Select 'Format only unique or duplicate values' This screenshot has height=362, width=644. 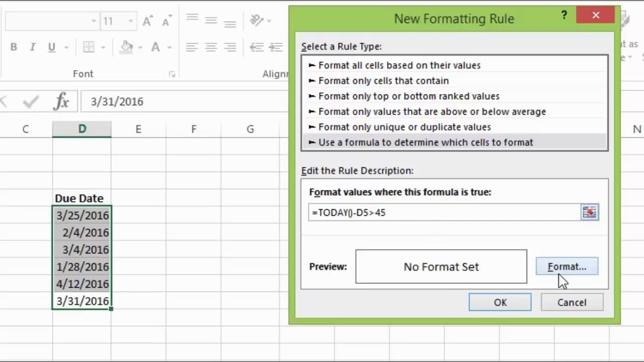click(x=405, y=127)
